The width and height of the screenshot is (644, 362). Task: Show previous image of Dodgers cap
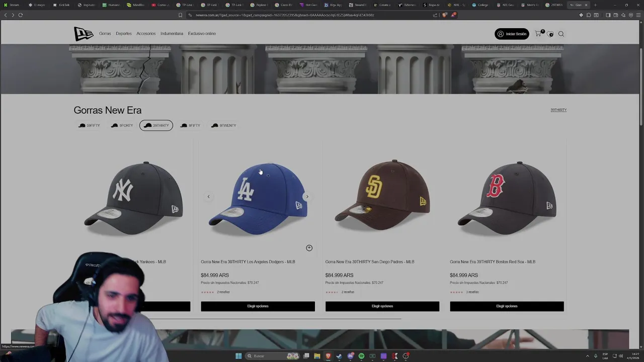(x=208, y=197)
